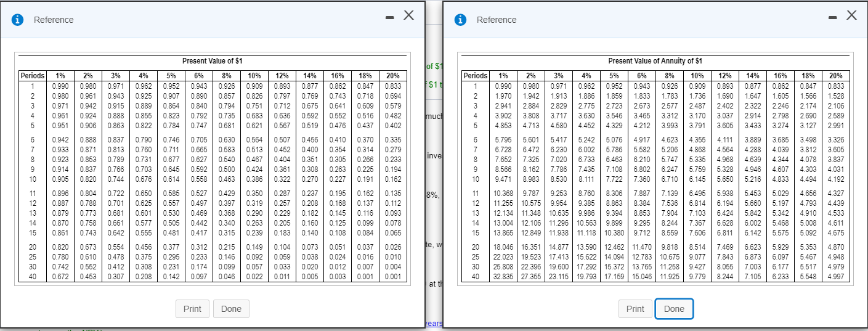Select 0.463, period 10 at 8%, PV of $1
868x331 pixels.
tap(227, 179)
